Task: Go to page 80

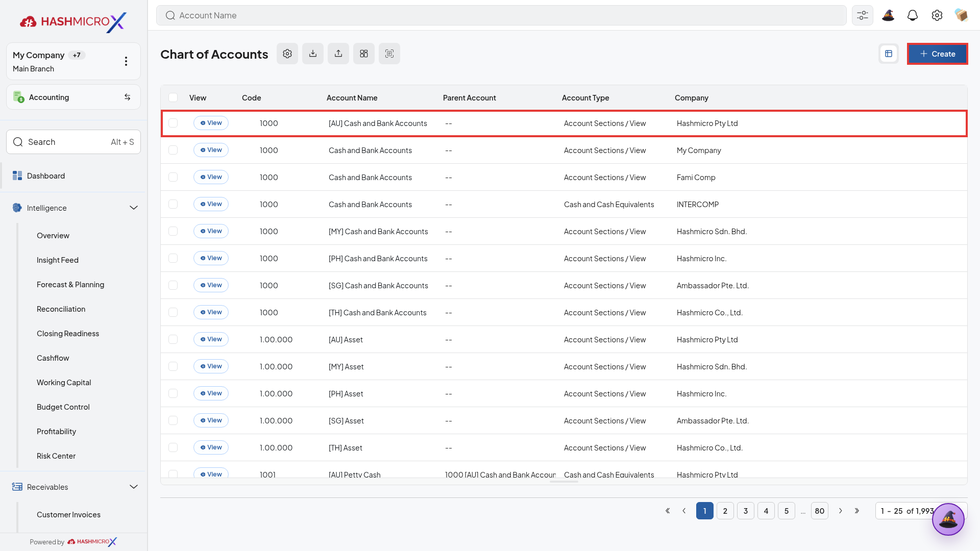Action: click(x=820, y=511)
